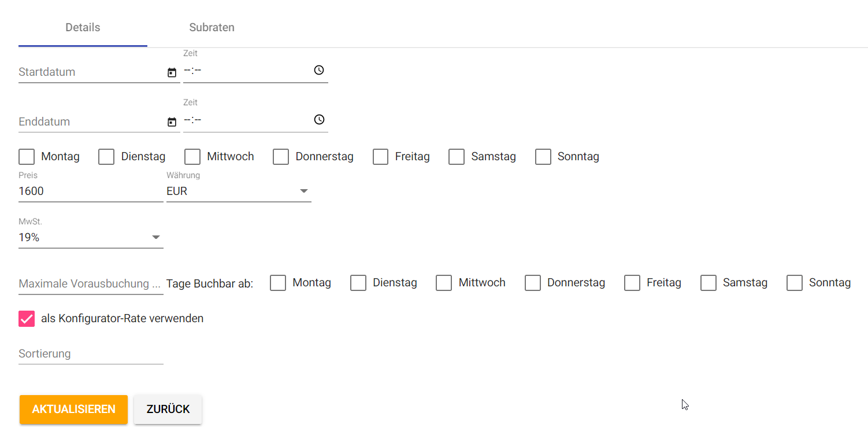The height and width of the screenshot is (435, 868).
Task: Check the upper Mittwoch weekday checkbox
Action: [x=192, y=157]
